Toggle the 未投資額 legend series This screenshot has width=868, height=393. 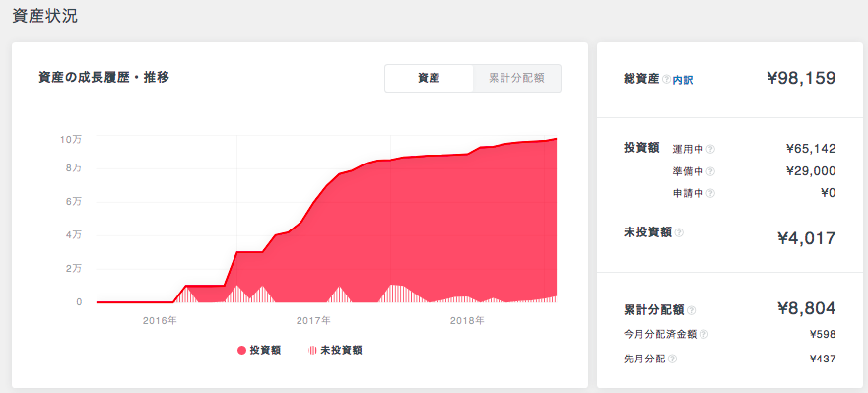pyautogui.click(x=335, y=350)
